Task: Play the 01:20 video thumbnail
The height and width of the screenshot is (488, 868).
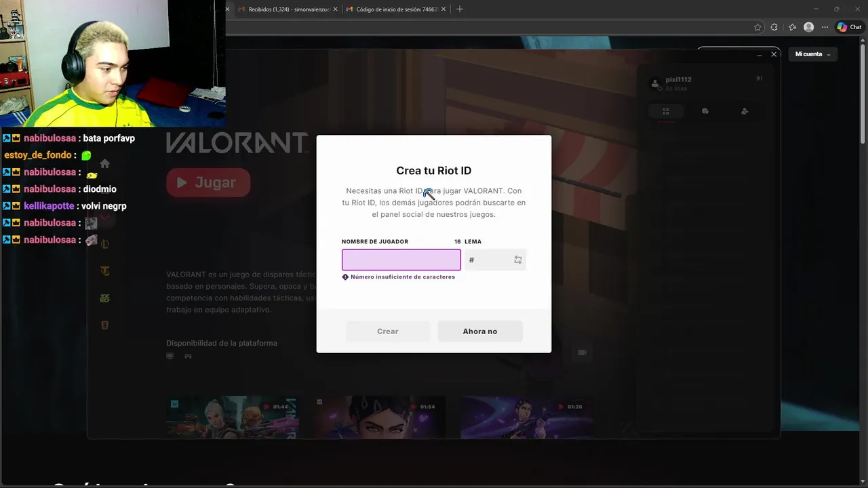Action: [x=527, y=417]
